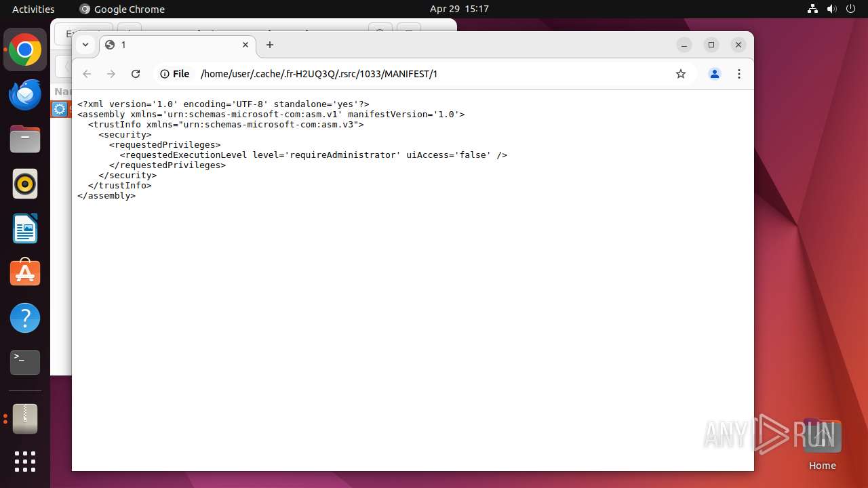Click the trustInfo xmlns opening line
Viewport: 868px width, 488px height.
tap(226, 125)
